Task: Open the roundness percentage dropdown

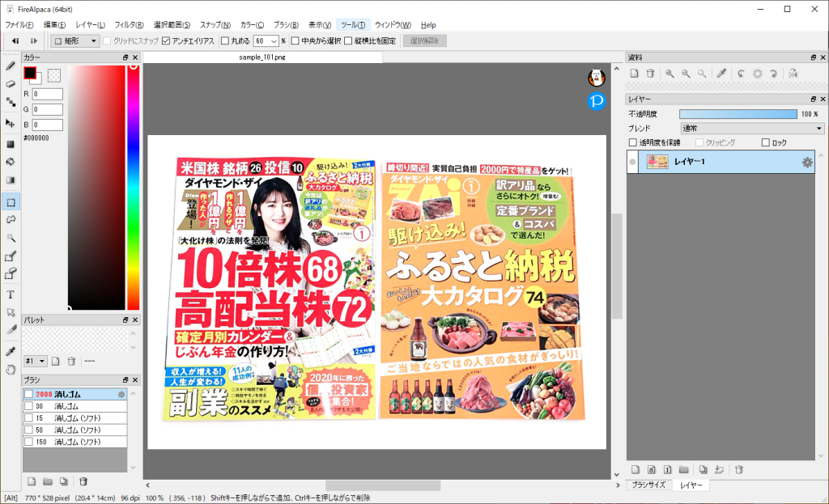Action: coord(274,41)
